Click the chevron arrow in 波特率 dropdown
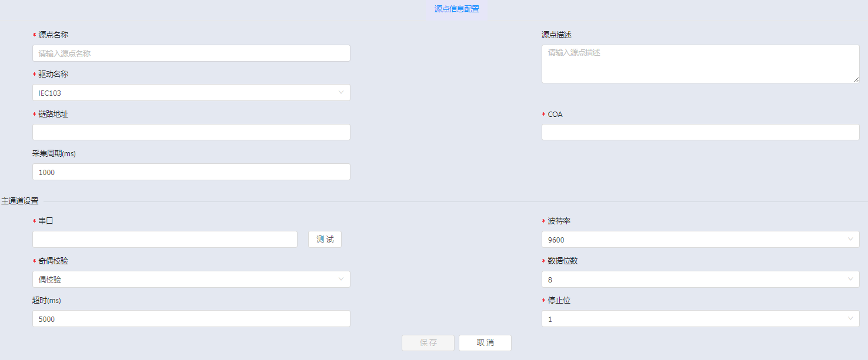The image size is (868, 360). [850, 240]
